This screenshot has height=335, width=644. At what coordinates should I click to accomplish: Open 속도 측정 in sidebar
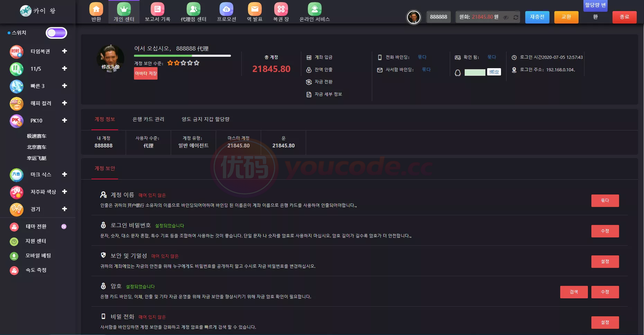(36, 270)
